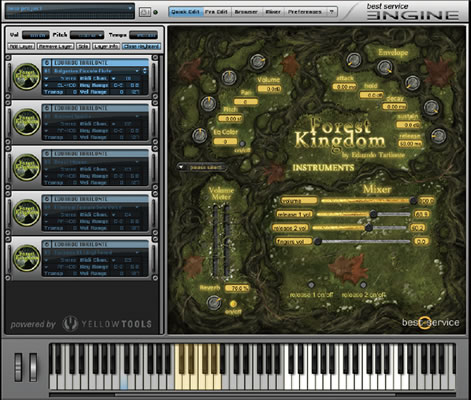471x400 pixels.
Task: Click the global Vol value field
Action: pyautogui.click(x=36, y=35)
